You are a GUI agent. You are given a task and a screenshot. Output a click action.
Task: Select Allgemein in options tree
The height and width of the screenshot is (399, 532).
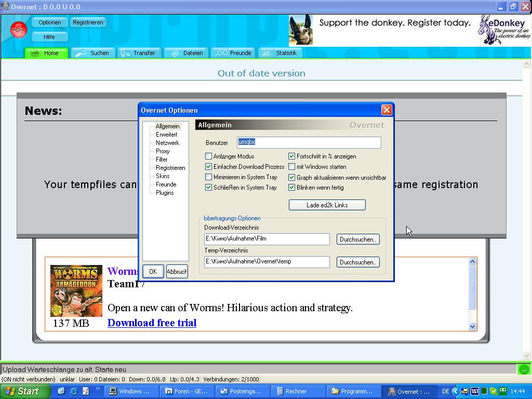pyautogui.click(x=168, y=126)
